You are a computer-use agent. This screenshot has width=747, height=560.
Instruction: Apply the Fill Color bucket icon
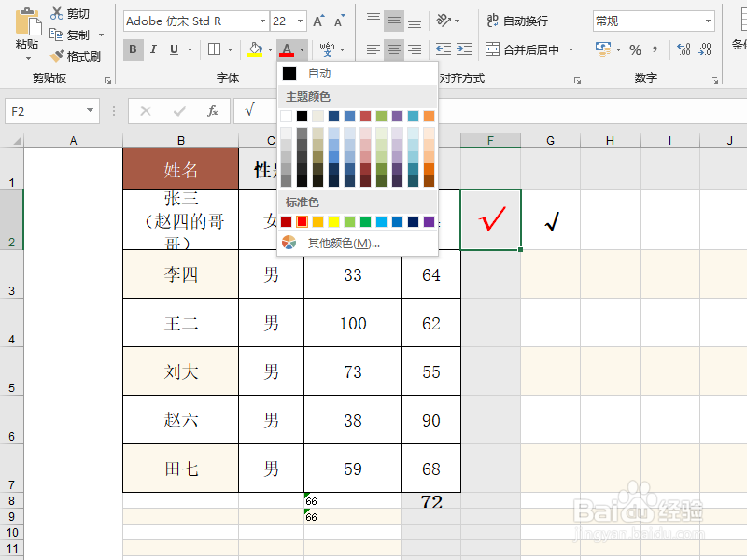pyautogui.click(x=255, y=49)
